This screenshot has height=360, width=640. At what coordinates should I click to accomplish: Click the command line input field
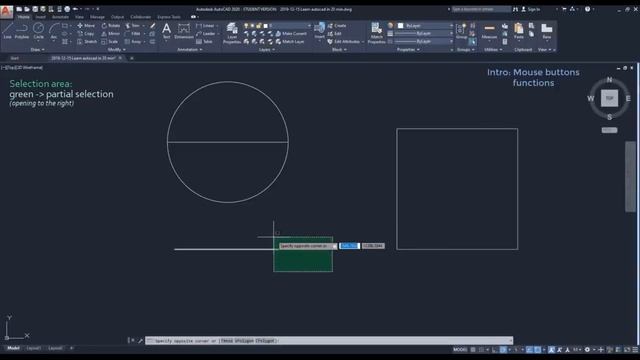329,340
